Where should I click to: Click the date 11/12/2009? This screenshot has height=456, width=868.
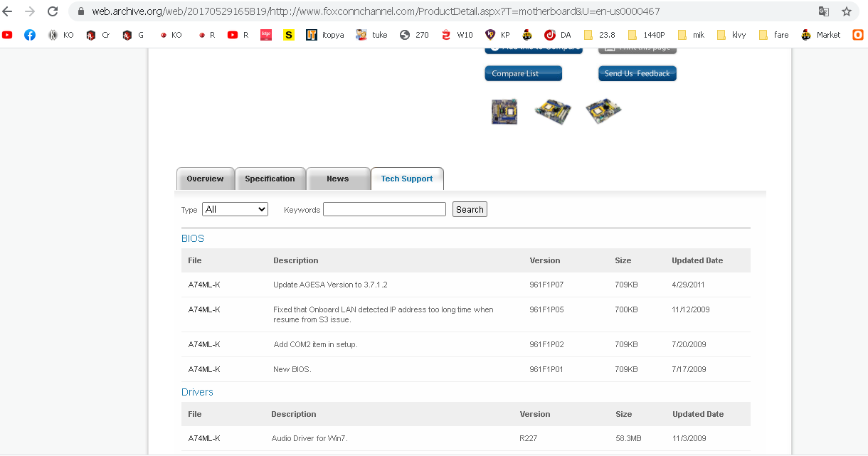coord(691,309)
